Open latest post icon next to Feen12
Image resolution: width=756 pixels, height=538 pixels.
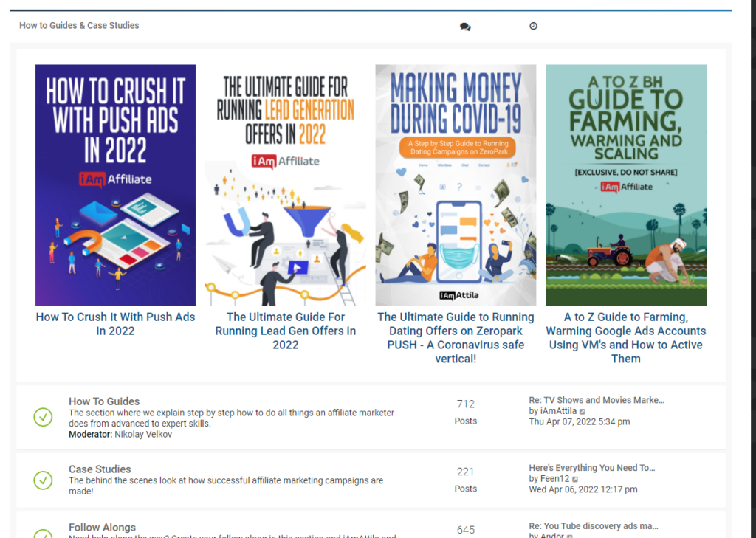pyautogui.click(x=575, y=479)
